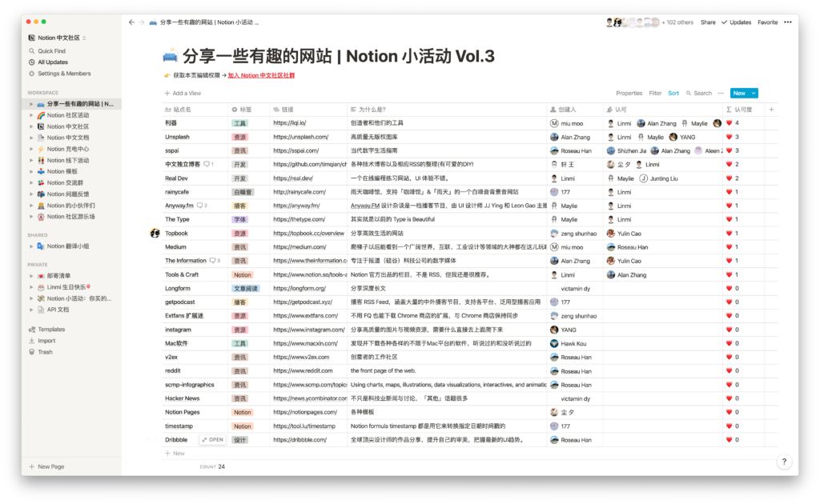This screenshot has width=820, height=504.
Task: Expand the Notion 充电中心 page
Action: click(x=31, y=149)
